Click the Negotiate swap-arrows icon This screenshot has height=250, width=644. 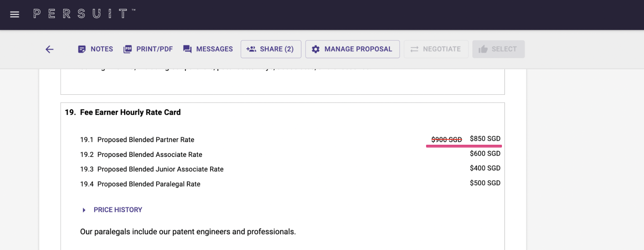pos(414,49)
